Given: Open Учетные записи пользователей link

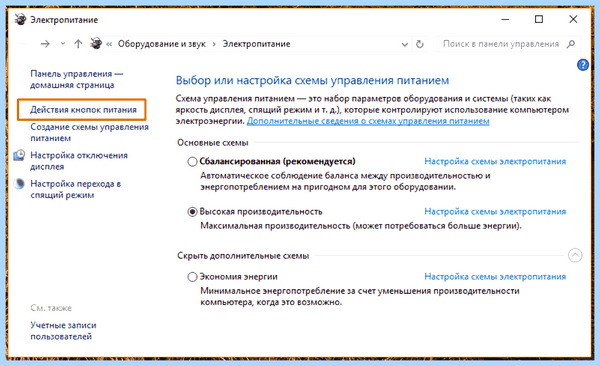Looking at the screenshot, I should [64, 331].
